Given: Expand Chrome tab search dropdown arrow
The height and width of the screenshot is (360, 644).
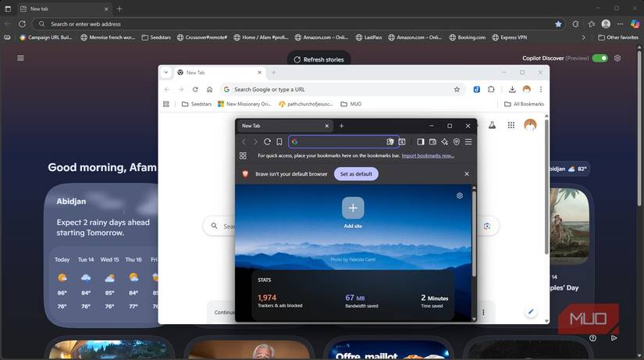Looking at the screenshot, I should pos(166,73).
